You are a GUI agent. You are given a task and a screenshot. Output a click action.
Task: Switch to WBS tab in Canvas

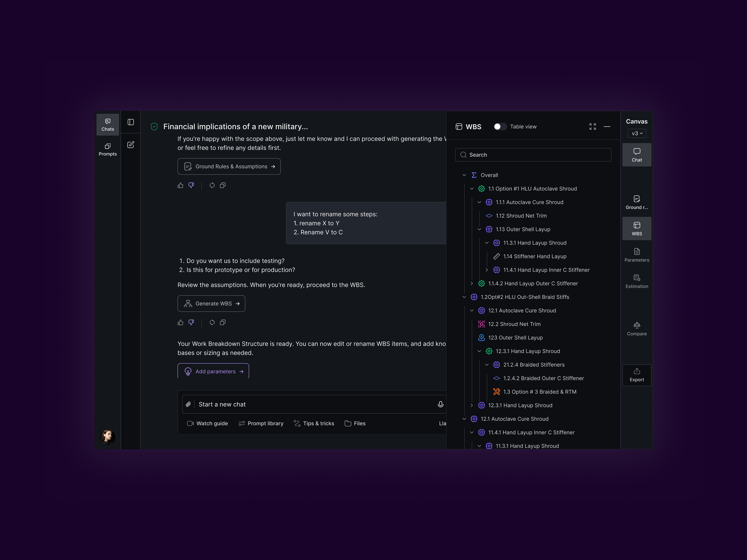click(637, 229)
